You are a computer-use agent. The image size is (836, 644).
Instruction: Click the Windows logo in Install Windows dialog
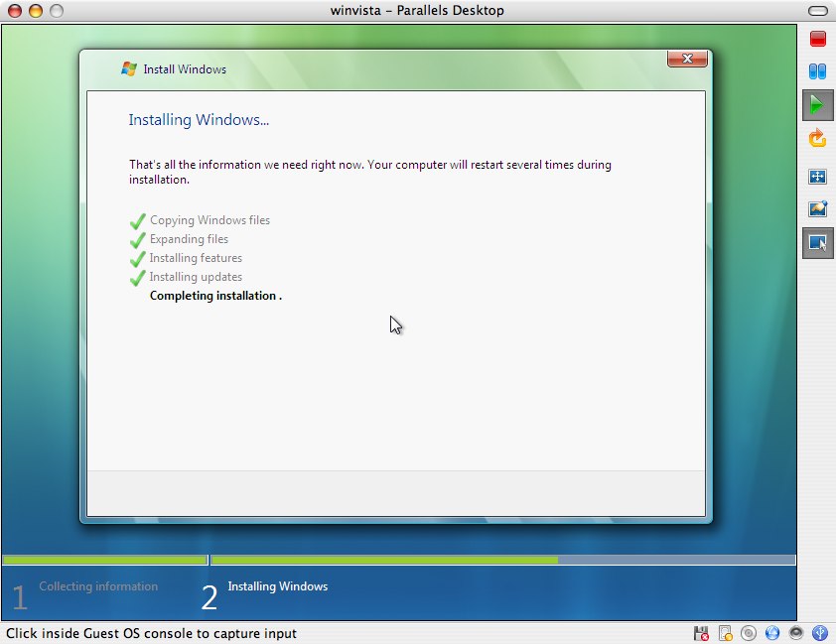point(128,68)
